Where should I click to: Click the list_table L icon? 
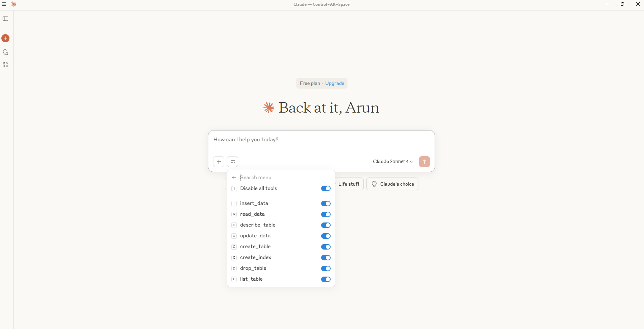(x=234, y=279)
